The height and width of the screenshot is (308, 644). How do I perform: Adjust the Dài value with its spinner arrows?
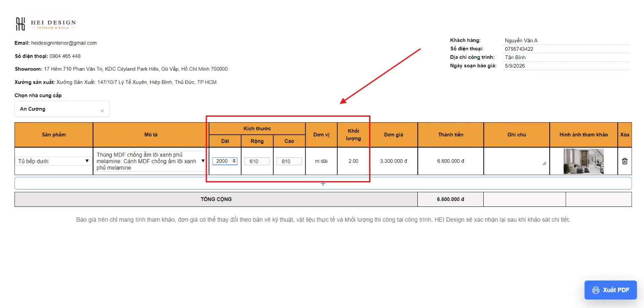point(234,161)
